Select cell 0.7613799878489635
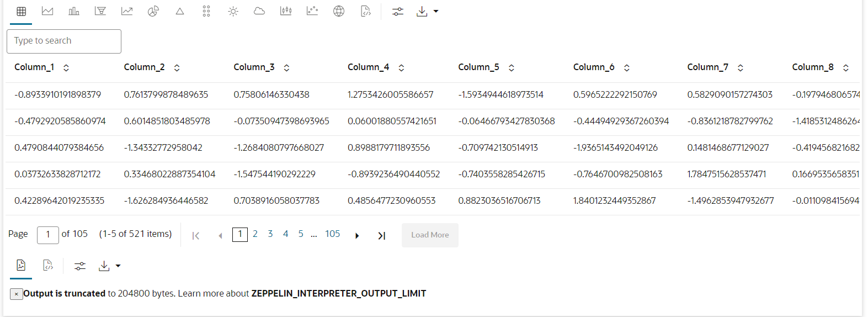The image size is (868, 317). click(x=166, y=94)
